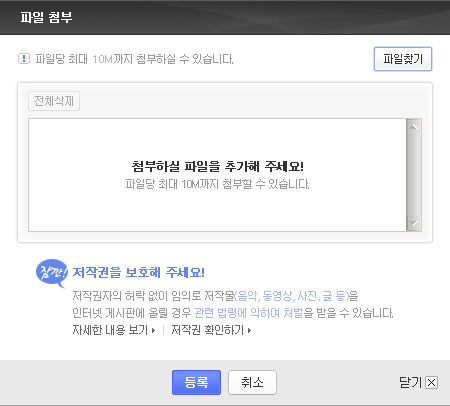Click the 파일찾기 button

point(403,59)
